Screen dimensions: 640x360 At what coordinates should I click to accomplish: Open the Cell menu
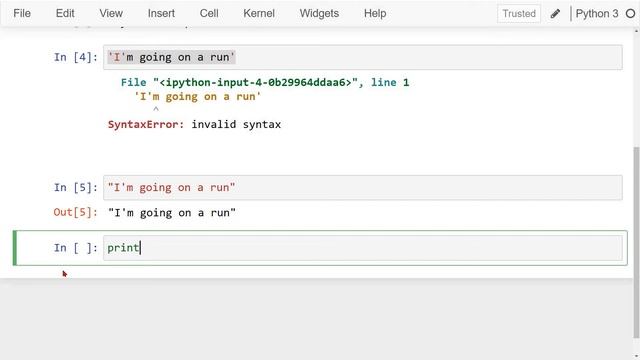[x=209, y=13]
